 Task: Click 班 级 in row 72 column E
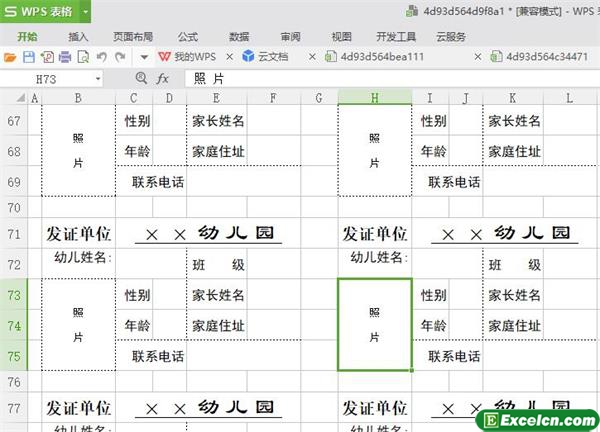point(218,265)
